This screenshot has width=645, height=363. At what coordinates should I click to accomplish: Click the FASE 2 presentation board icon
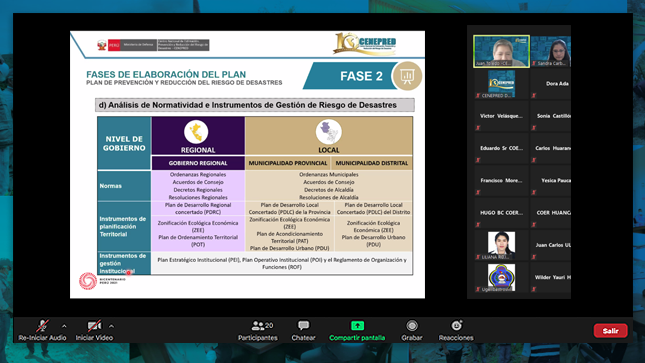point(407,76)
